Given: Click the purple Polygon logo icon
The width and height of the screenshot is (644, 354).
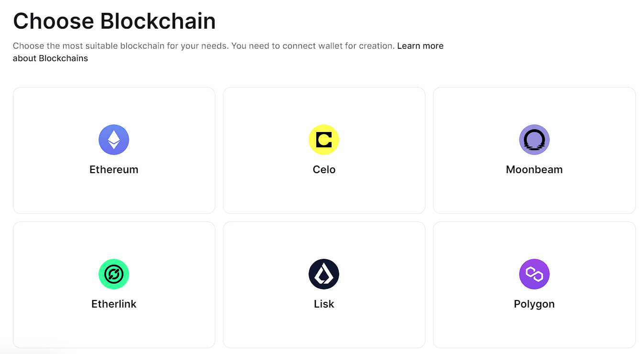Looking at the screenshot, I should 534,274.
